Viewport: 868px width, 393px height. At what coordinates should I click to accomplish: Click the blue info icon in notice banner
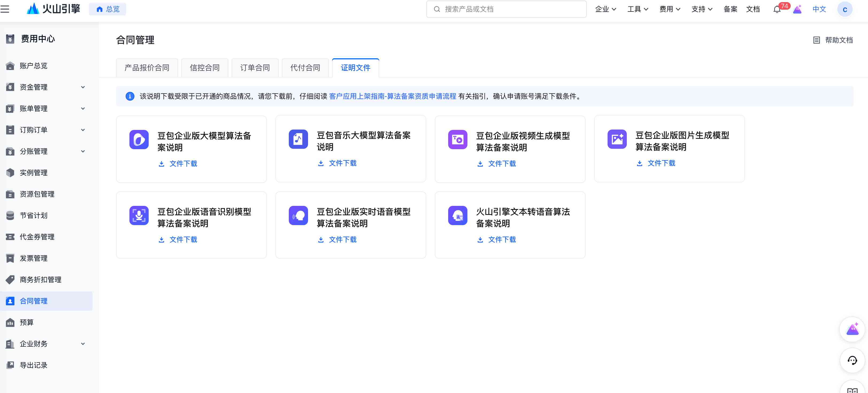[x=130, y=96]
